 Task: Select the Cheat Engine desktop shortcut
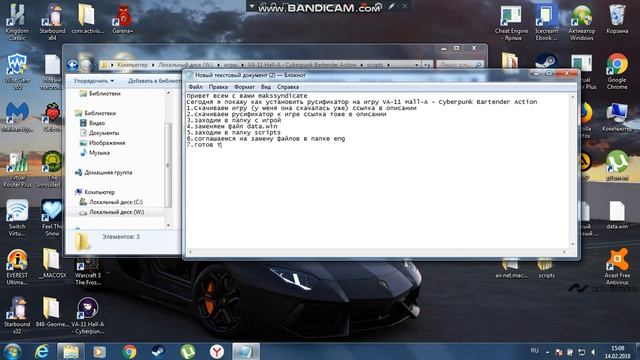[511, 23]
